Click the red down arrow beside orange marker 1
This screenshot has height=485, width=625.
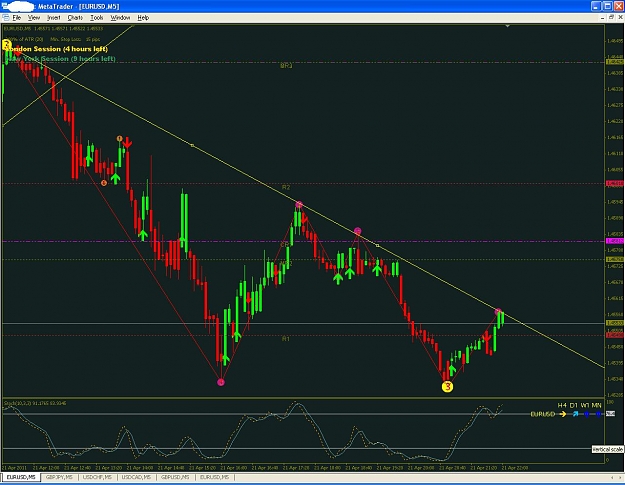click(127, 143)
